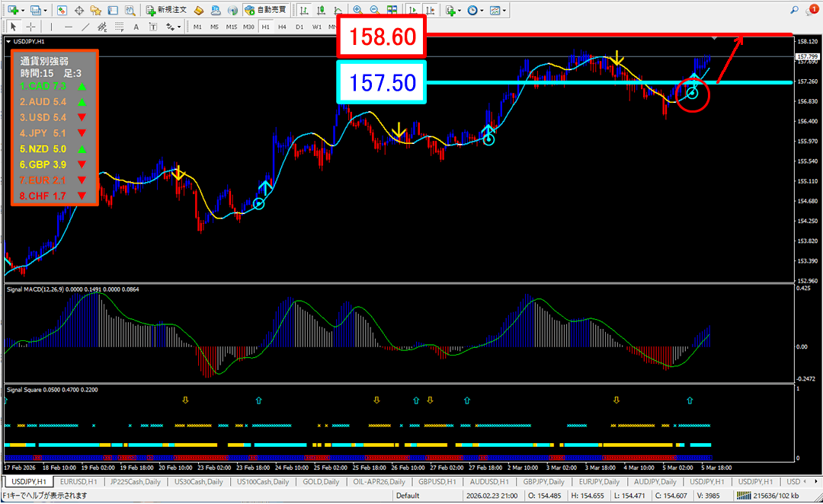Enable the M15 timeframe button
Viewport: 823px width, 504px height.
tap(231, 27)
